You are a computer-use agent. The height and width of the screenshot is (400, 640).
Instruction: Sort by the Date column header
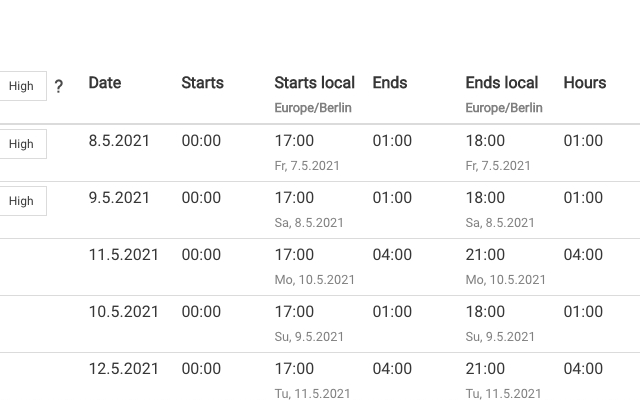(105, 83)
